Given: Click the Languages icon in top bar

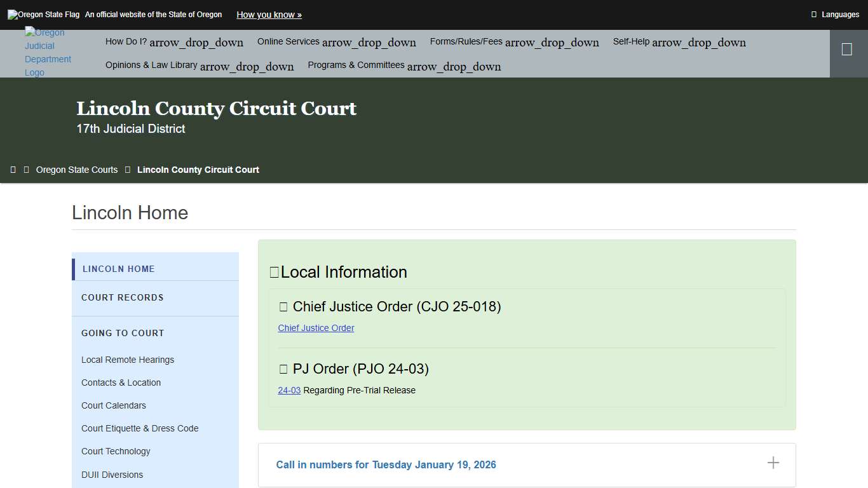Looking at the screenshot, I should 815,14.
